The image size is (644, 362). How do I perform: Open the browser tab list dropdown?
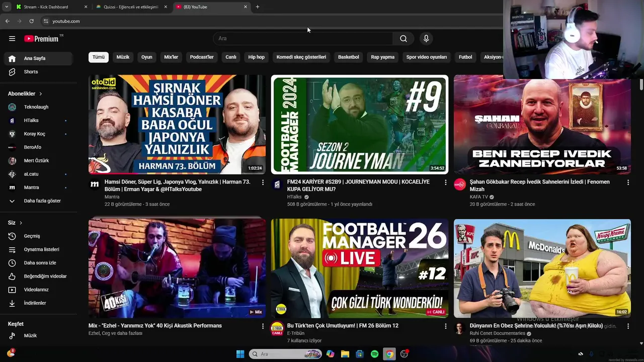tap(6, 7)
